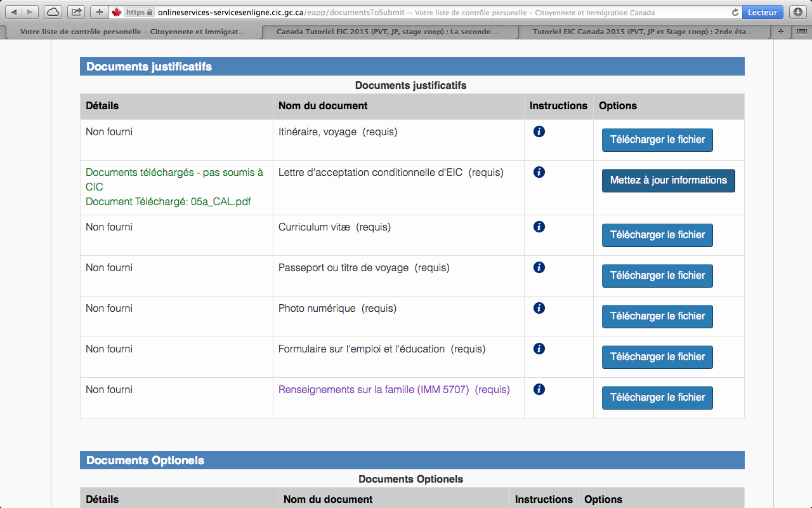Click info icon for Photo numérique
The width and height of the screenshot is (812, 508).
point(539,308)
